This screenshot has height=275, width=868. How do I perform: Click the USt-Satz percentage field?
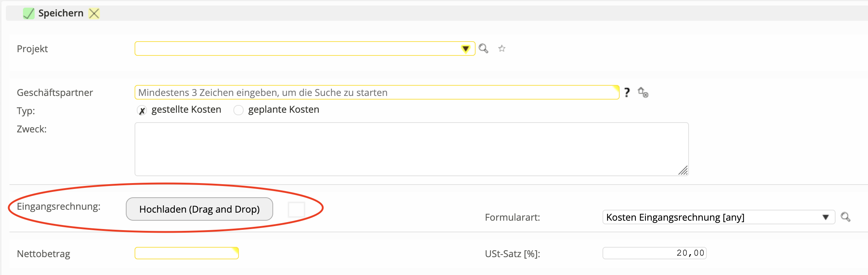coord(654,253)
